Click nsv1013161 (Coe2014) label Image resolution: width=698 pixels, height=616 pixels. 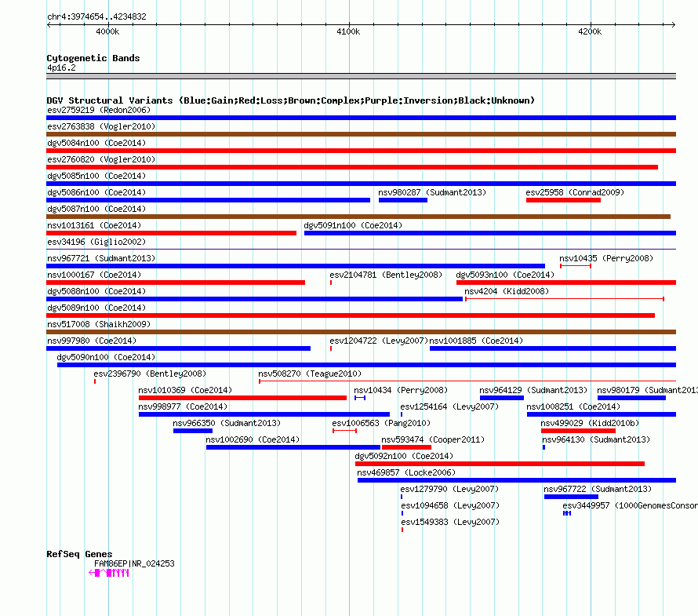tap(94, 225)
